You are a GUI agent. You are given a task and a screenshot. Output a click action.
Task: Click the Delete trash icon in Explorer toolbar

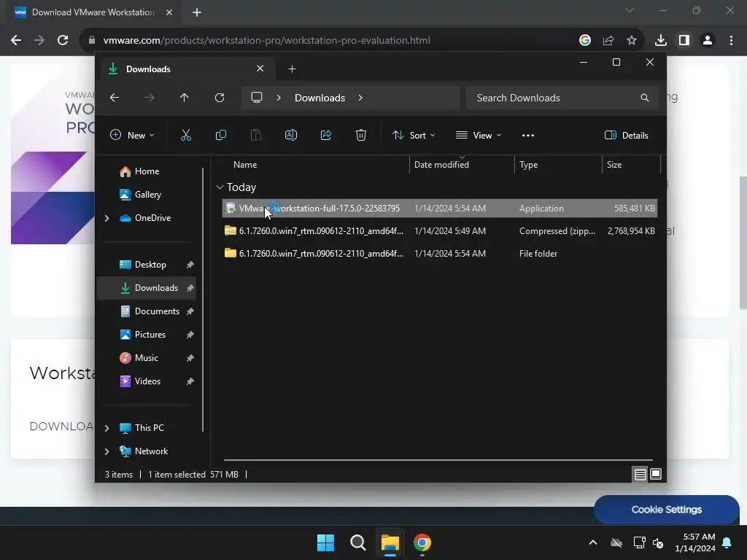coord(361,135)
